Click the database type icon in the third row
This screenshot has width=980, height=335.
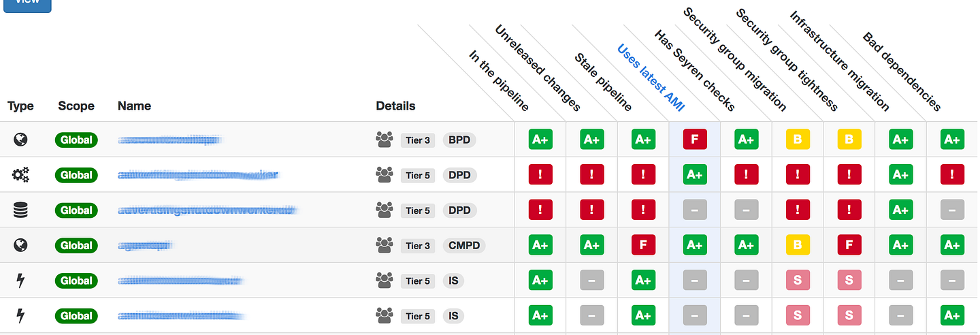tap(21, 210)
